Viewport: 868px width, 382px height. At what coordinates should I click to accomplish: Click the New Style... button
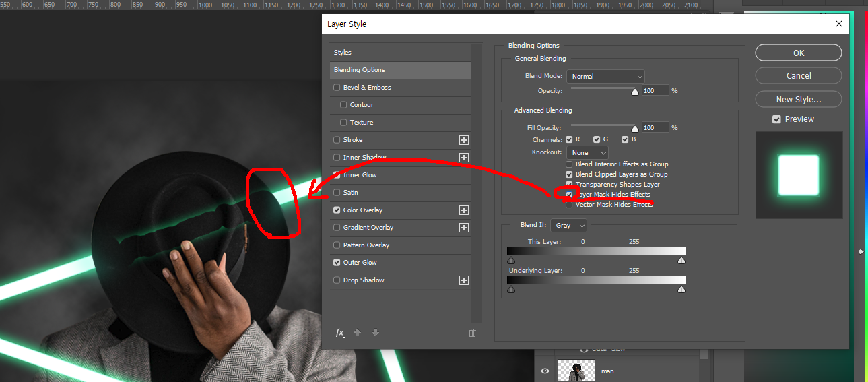(x=798, y=99)
